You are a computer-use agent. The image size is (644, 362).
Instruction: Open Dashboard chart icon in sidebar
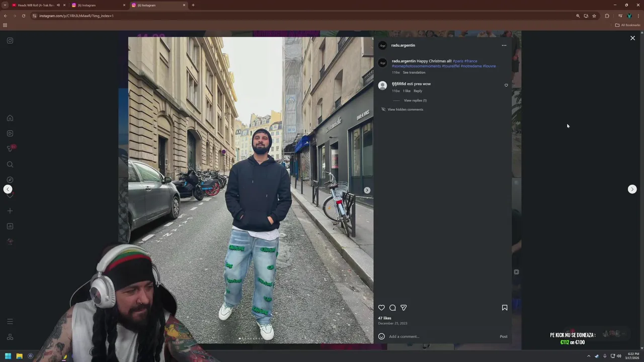[10, 226]
